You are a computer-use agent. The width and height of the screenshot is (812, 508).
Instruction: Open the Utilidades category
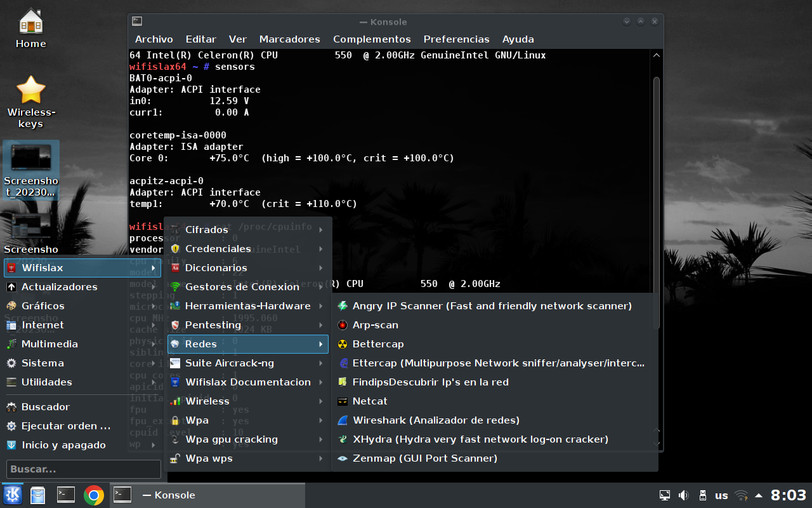(x=82, y=382)
